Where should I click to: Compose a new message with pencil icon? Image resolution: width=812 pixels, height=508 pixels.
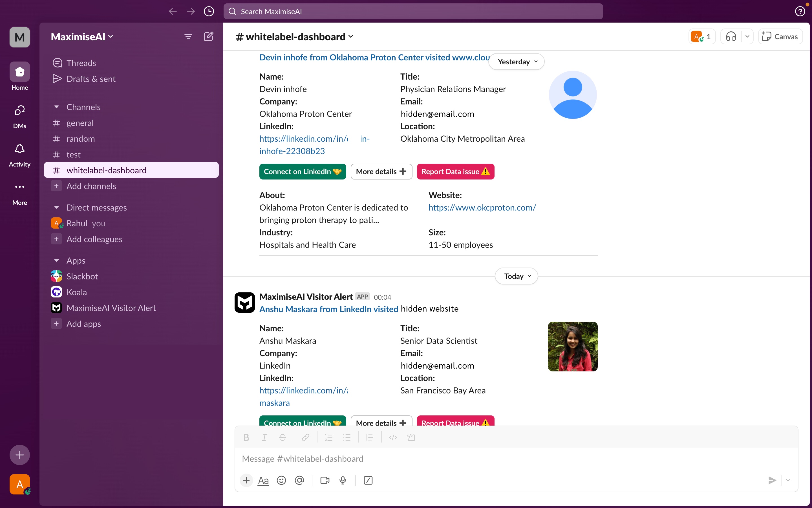click(x=209, y=36)
